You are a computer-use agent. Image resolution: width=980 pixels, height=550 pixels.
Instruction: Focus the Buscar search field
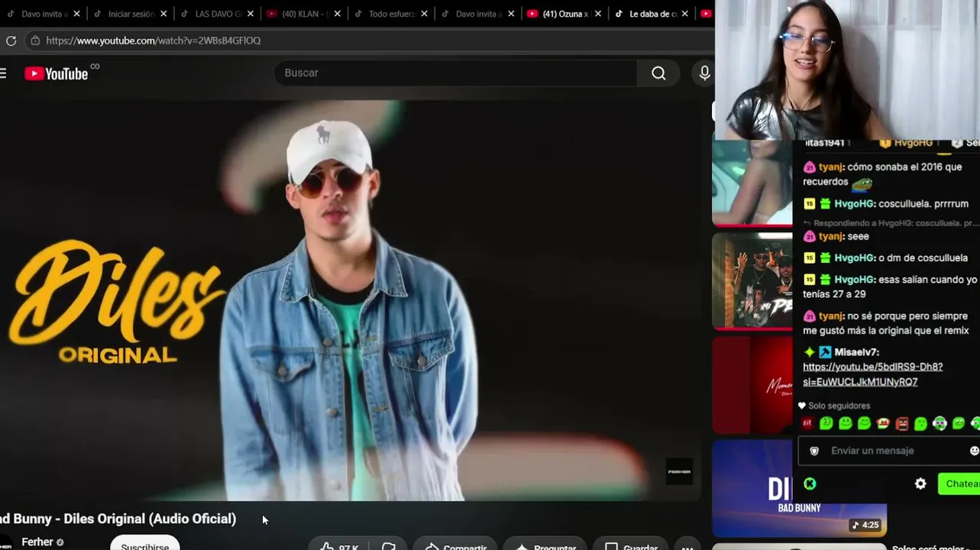coord(455,73)
